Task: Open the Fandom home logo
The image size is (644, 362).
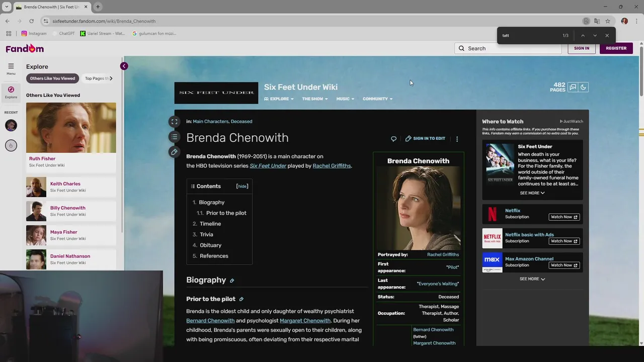Action: [x=25, y=48]
